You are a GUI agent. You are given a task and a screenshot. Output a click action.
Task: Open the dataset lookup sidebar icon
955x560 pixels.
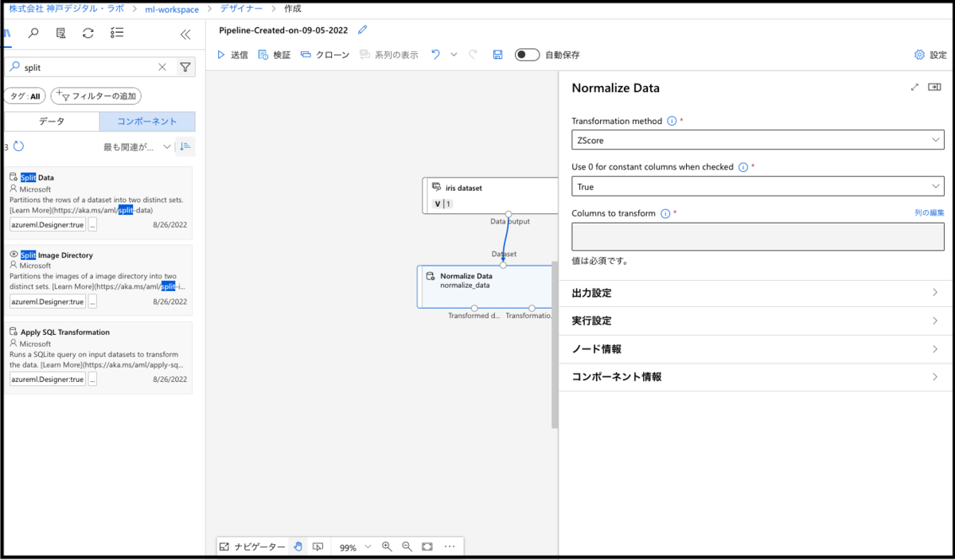pos(61,33)
